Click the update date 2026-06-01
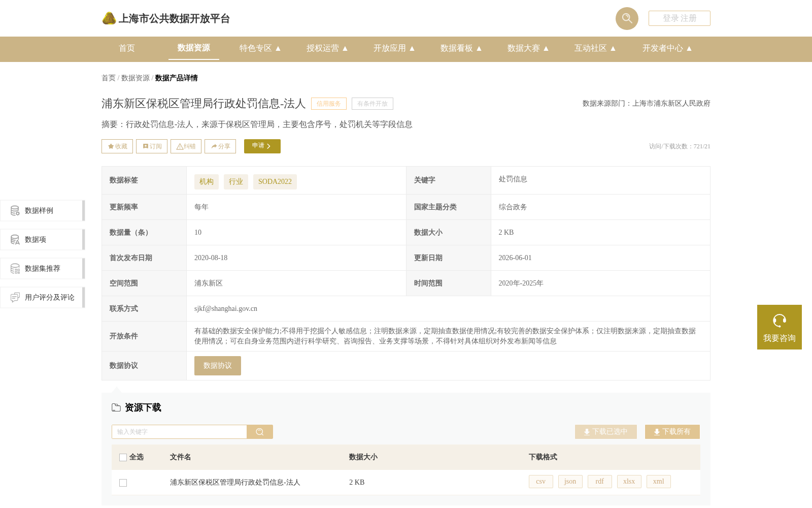The height and width of the screenshot is (508, 812). [x=515, y=258]
